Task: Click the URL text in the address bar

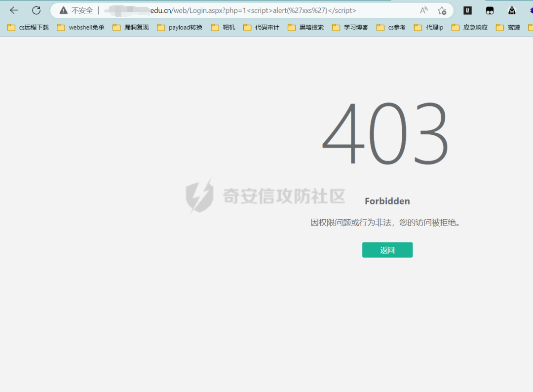Action: point(253,10)
